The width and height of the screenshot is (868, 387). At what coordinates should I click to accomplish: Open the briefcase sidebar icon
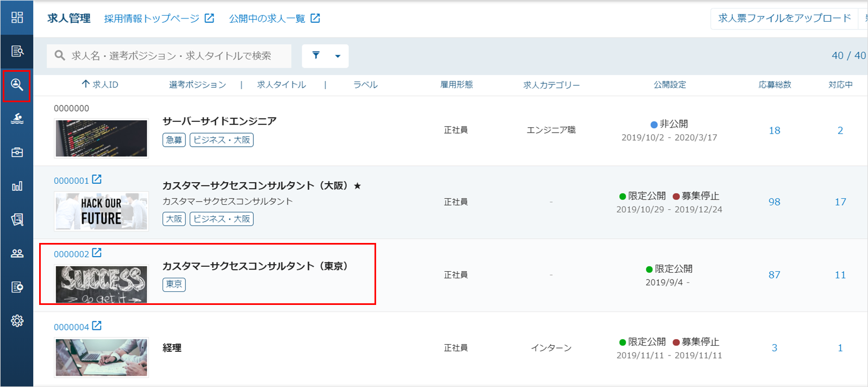pos(17,152)
